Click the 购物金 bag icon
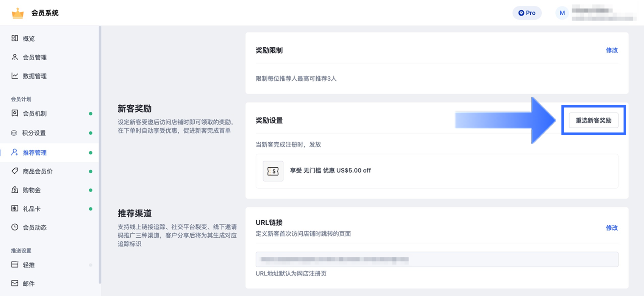Viewport: 644px width, 296px height. pyautogui.click(x=15, y=190)
